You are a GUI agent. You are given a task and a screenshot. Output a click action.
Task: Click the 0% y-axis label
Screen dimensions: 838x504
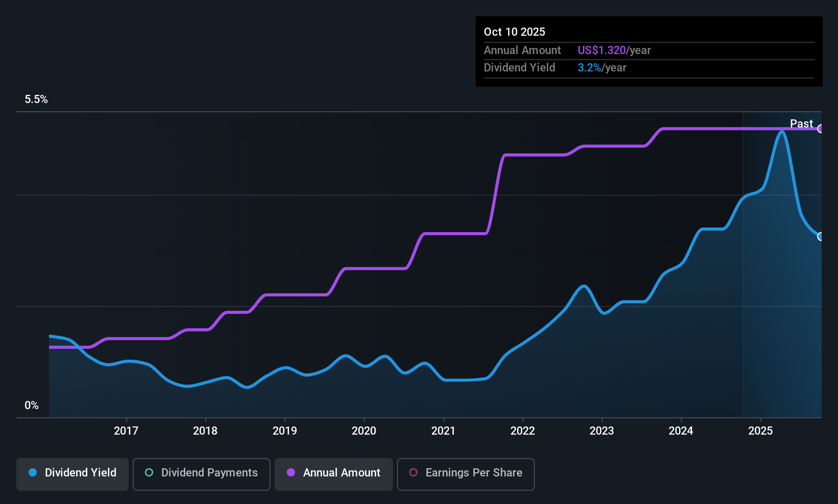32,406
